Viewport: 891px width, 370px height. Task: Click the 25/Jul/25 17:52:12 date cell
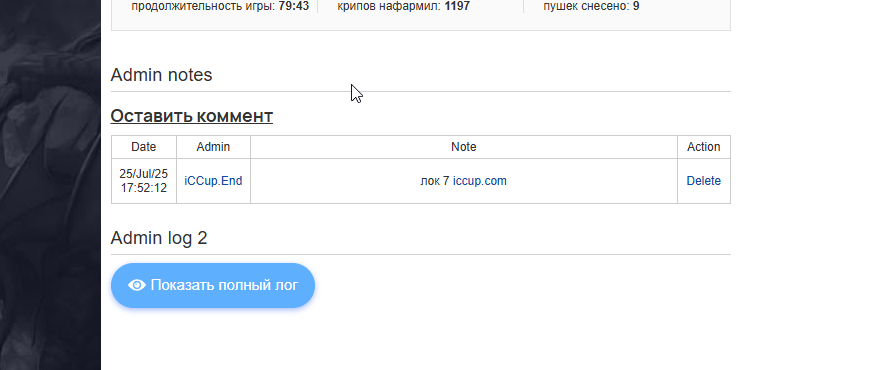coord(144,181)
